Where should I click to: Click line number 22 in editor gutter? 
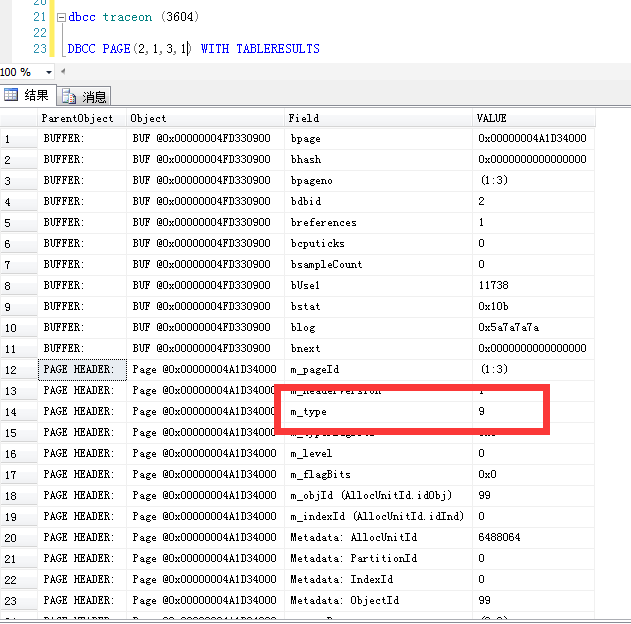coord(40,33)
